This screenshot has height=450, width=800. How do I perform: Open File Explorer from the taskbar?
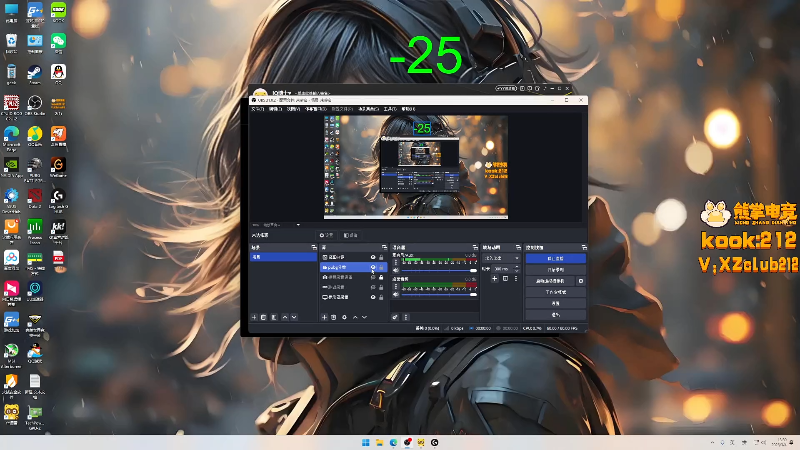pos(380,442)
